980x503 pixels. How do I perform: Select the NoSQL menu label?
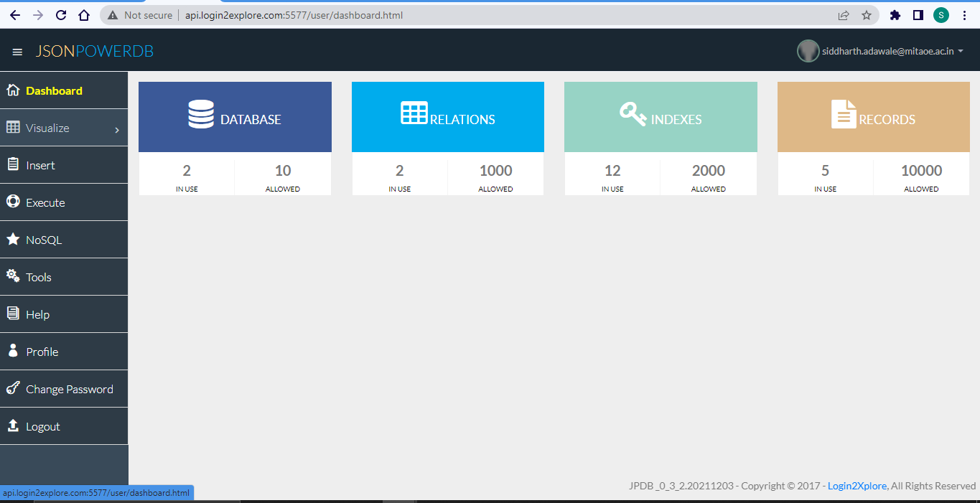[44, 240]
